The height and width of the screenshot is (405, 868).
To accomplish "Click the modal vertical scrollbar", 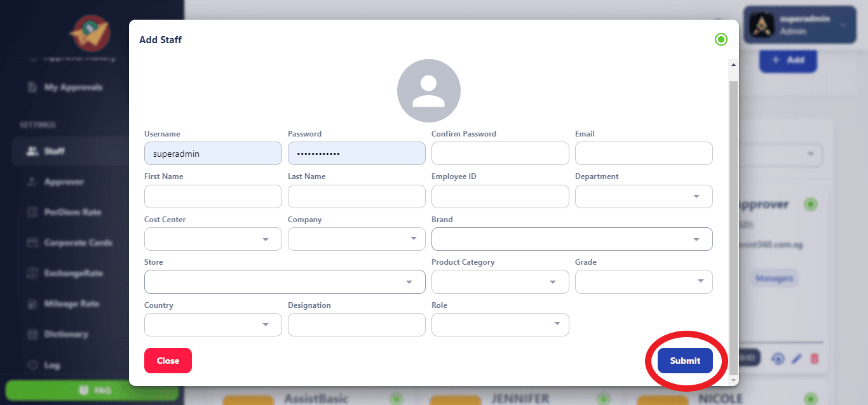I will (733, 222).
